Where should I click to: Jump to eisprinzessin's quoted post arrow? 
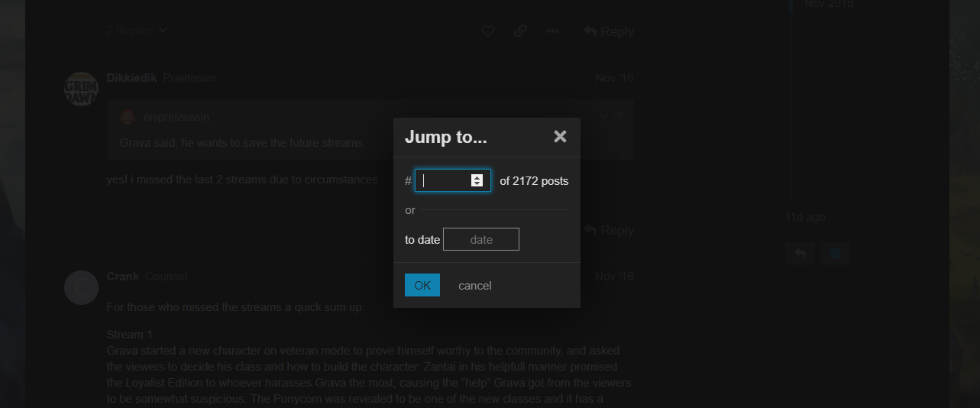(619, 116)
